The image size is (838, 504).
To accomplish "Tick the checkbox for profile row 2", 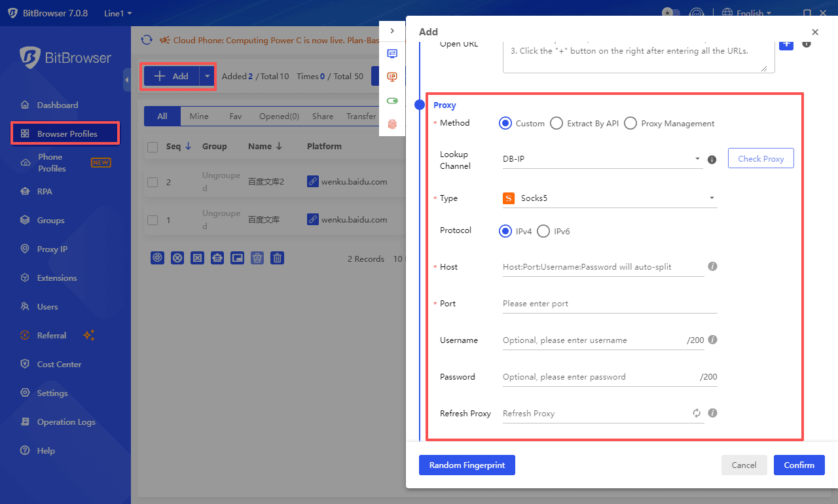I will click(x=153, y=182).
